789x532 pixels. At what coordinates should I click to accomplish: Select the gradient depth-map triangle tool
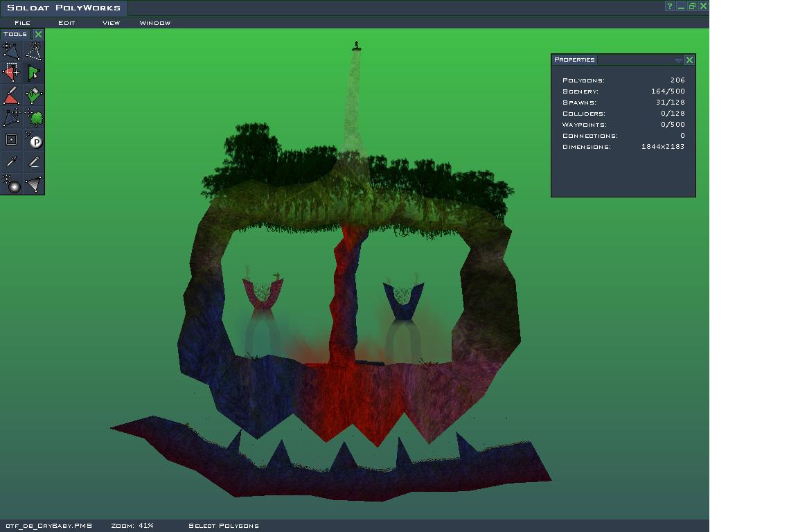[33, 184]
